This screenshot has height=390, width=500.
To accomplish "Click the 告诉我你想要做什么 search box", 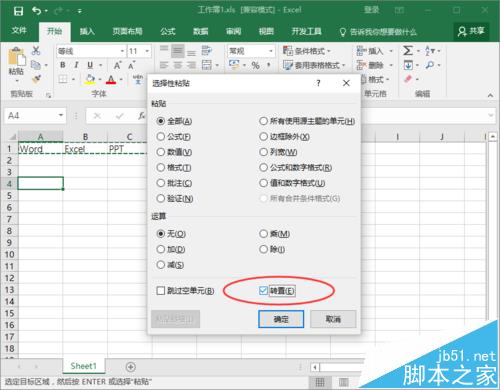I will 378,32.
